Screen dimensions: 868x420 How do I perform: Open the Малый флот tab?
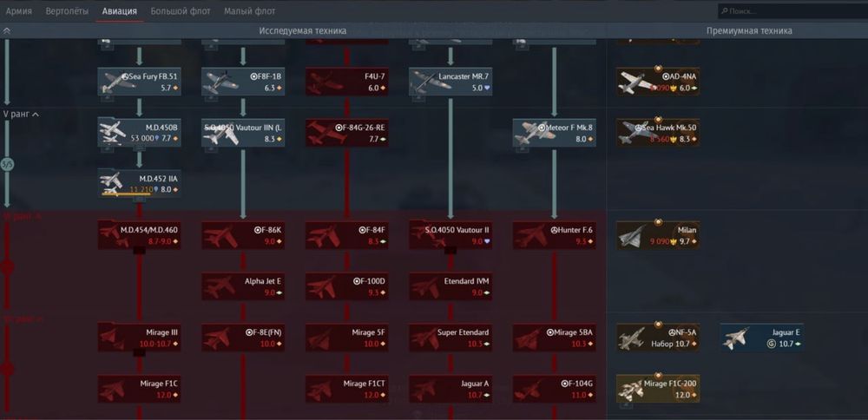(x=250, y=11)
